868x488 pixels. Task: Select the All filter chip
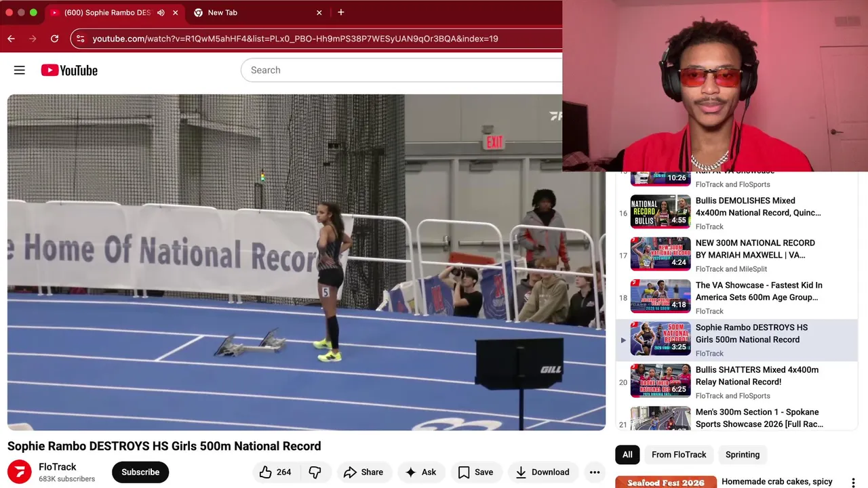point(627,455)
